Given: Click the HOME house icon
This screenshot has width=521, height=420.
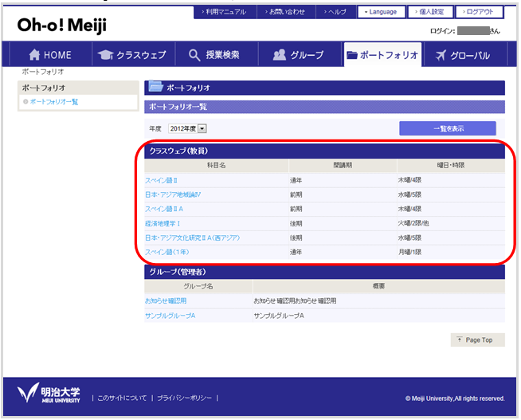Looking at the screenshot, I should point(34,54).
